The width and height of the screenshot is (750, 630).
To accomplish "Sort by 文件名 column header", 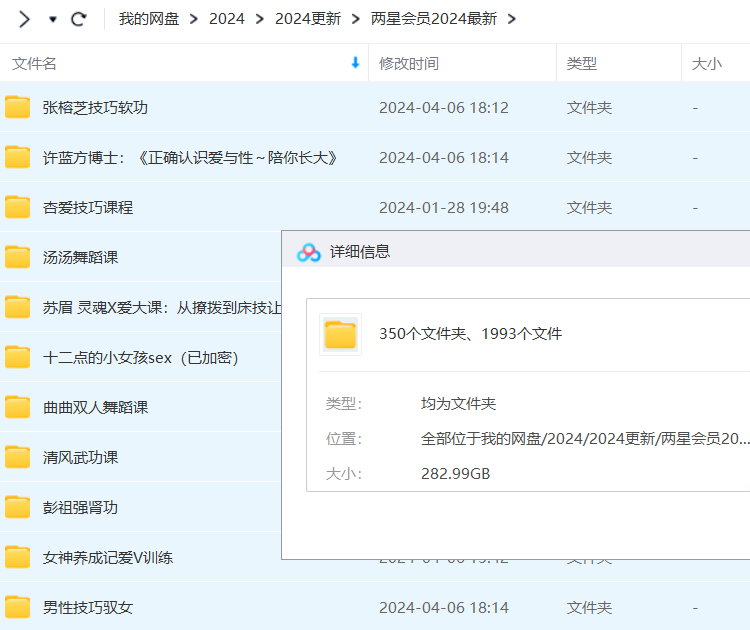I will pyautogui.click(x=34, y=64).
